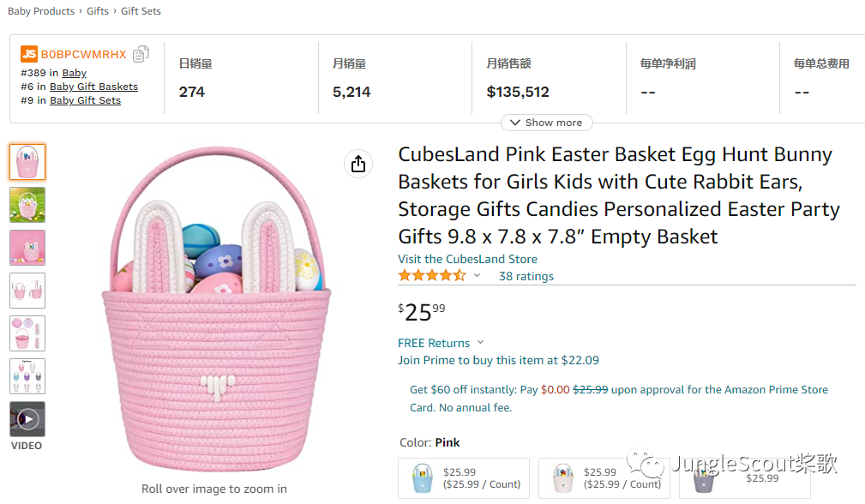View the second thumbnail with grass background
865x504 pixels.
pos(27,205)
